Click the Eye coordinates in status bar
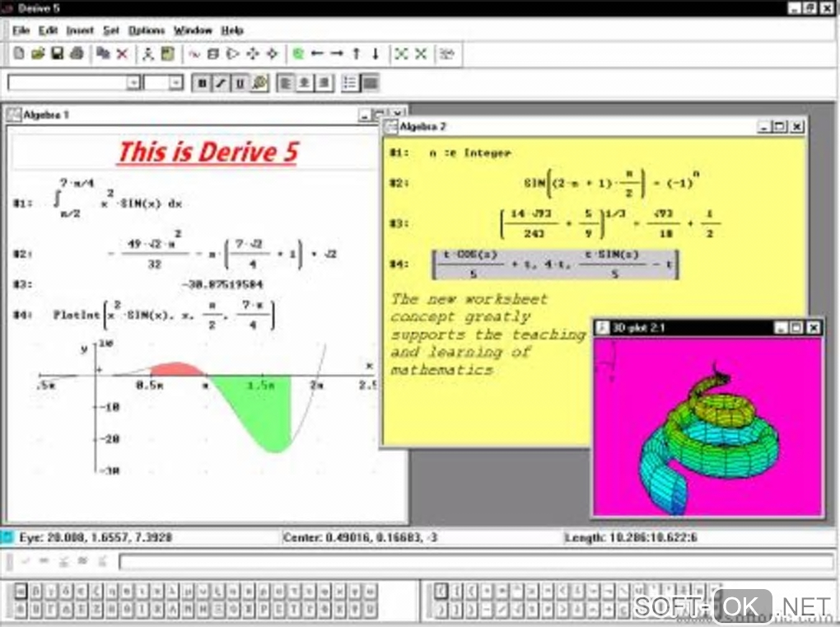This screenshot has width=840, height=627. pyautogui.click(x=96, y=537)
